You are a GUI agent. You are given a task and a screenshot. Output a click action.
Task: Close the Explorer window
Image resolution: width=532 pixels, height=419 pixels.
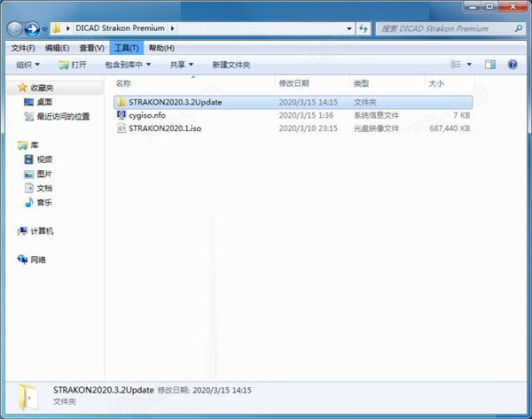pos(513,7)
